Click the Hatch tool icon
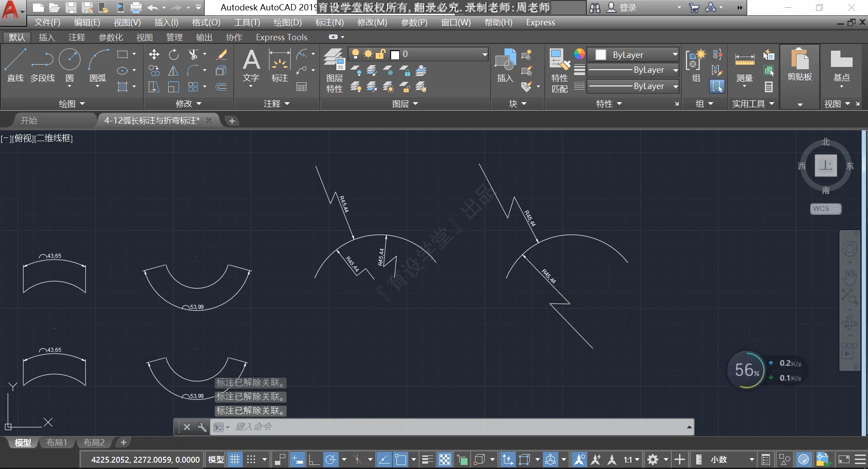This screenshot has height=469, width=868. point(123,87)
